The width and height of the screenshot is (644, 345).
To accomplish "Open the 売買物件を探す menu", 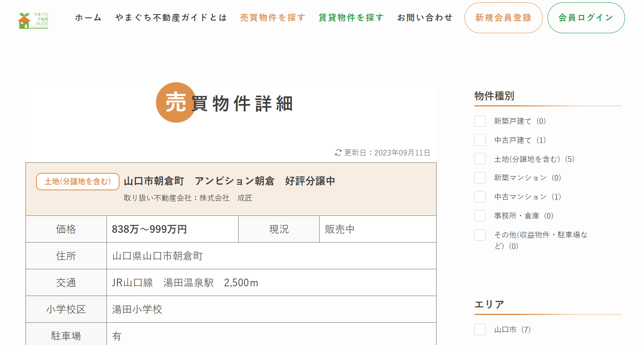I will coord(273,18).
